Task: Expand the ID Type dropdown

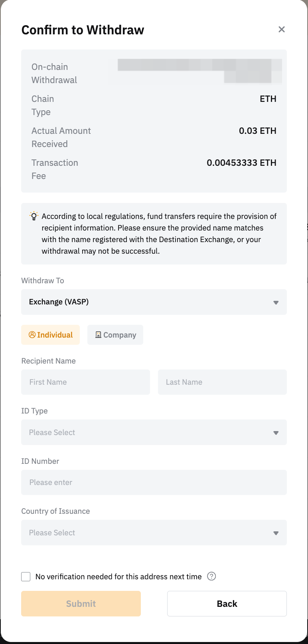Action: coord(154,432)
